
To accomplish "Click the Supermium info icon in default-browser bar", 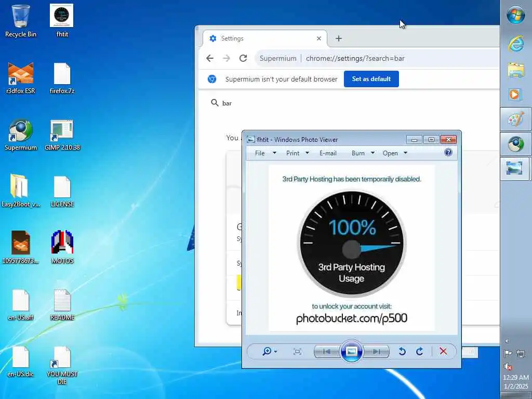I will (212, 79).
